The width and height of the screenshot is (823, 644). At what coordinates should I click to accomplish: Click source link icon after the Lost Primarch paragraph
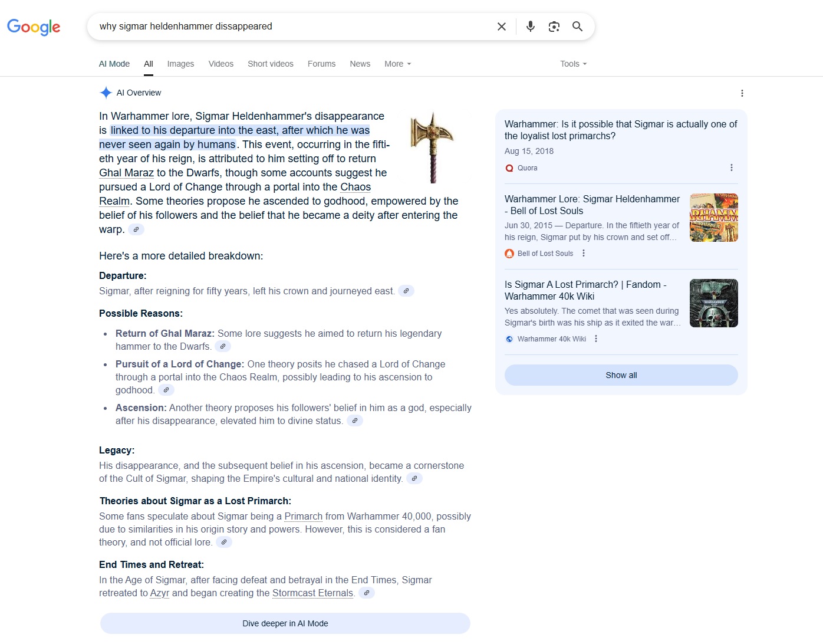tap(224, 542)
